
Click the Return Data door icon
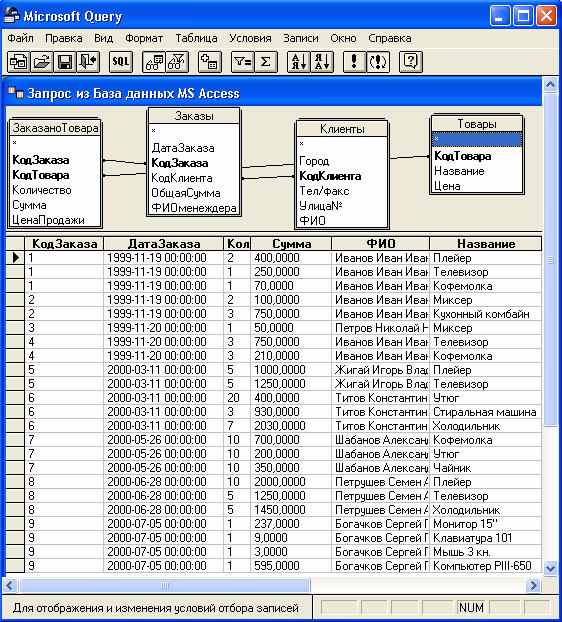[x=88, y=62]
